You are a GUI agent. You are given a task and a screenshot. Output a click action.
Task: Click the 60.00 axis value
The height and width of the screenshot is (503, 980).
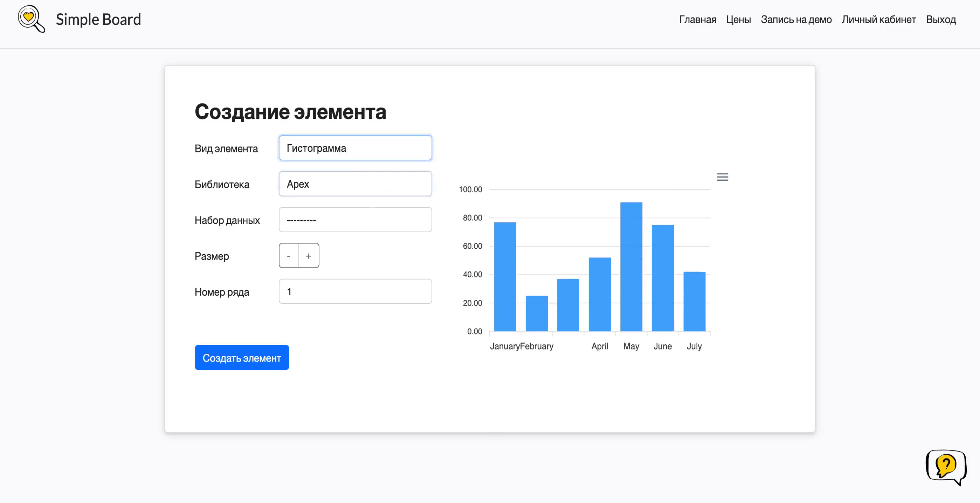tap(472, 246)
